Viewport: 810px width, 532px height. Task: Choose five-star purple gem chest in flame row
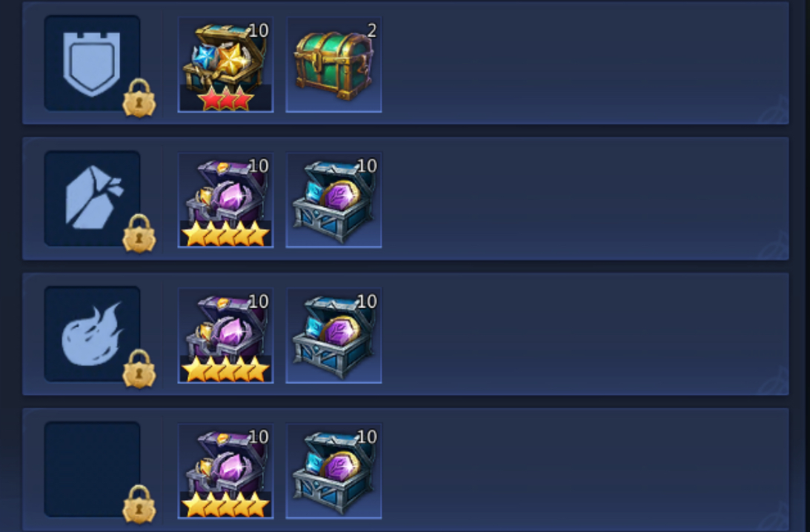[226, 335]
